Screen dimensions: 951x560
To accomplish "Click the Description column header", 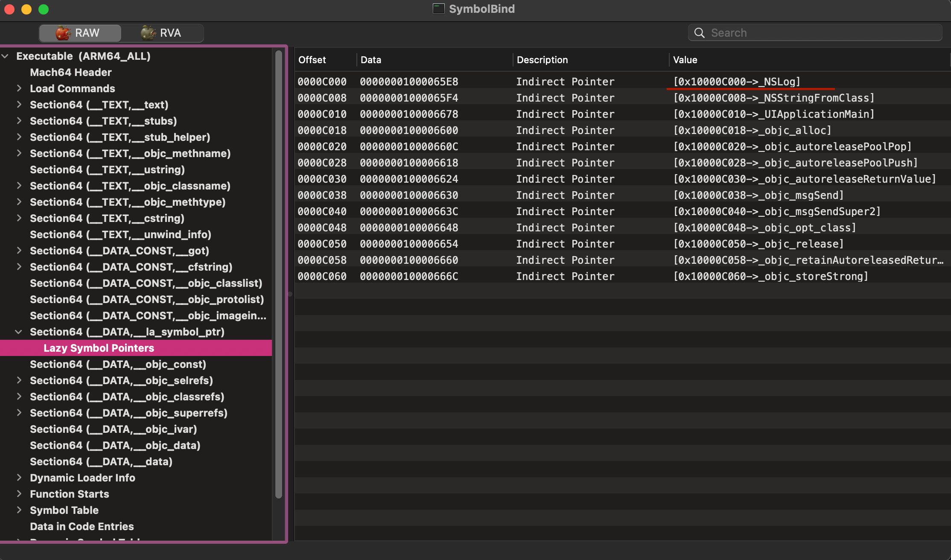I will point(591,60).
